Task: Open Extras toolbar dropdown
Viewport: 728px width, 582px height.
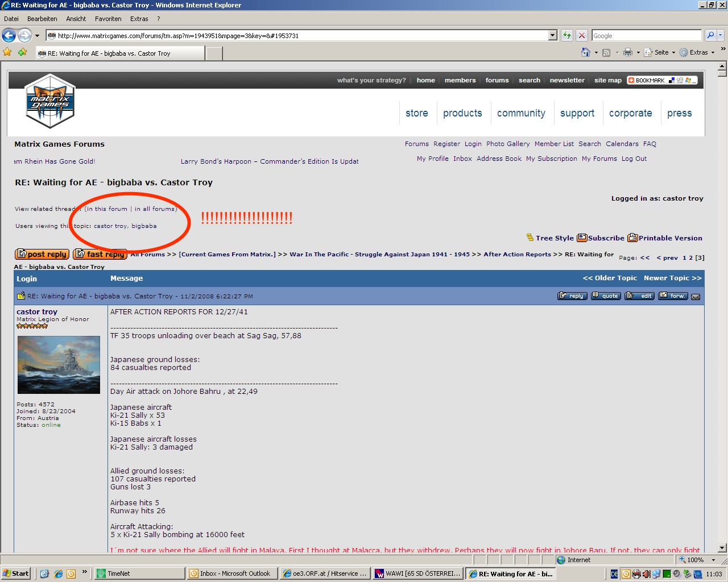Action: [697, 52]
